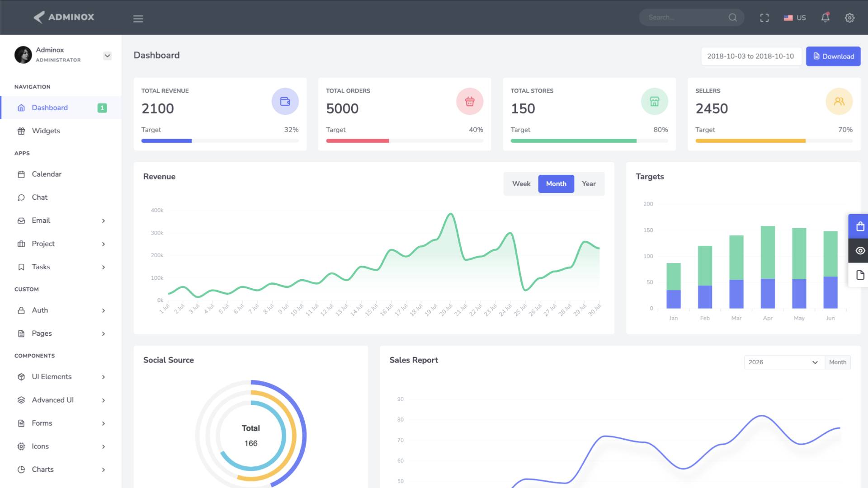This screenshot has height=488, width=868.
Task: Click the UI Elements box icon
Action: coord(21,377)
